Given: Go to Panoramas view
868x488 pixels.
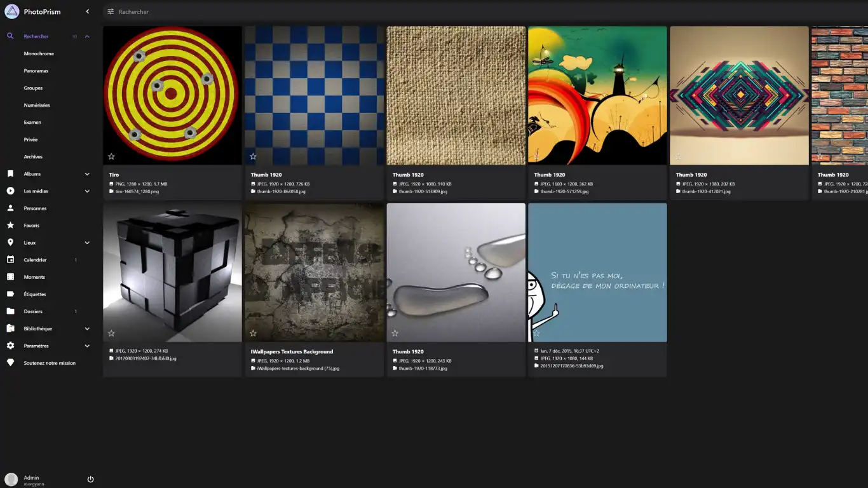Looking at the screenshot, I should 36,71.
